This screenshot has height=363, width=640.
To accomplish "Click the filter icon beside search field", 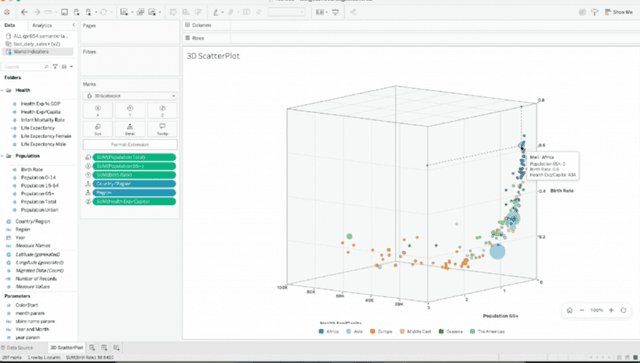I will [55, 67].
